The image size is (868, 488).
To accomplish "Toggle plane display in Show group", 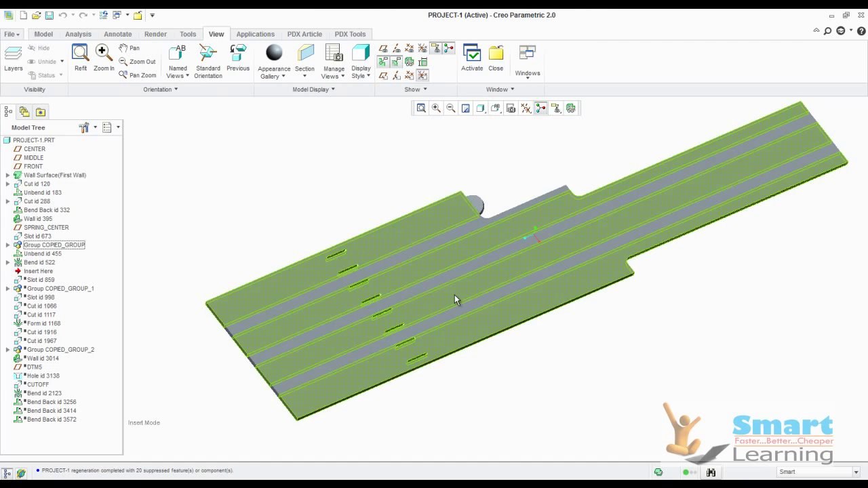I will pos(384,49).
